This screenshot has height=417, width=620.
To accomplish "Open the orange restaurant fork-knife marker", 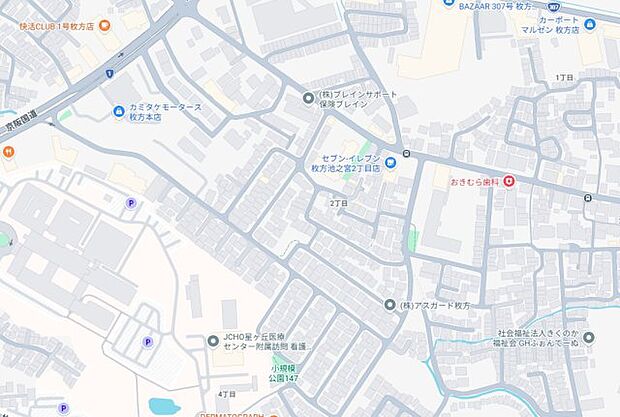I will pos(8,151).
